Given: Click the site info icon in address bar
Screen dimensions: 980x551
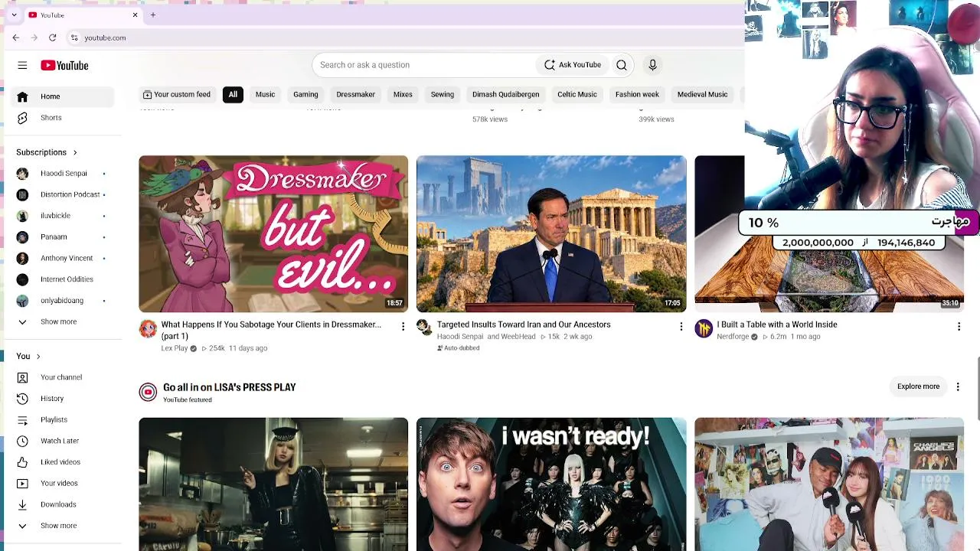Looking at the screenshot, I should pos(74,37).
